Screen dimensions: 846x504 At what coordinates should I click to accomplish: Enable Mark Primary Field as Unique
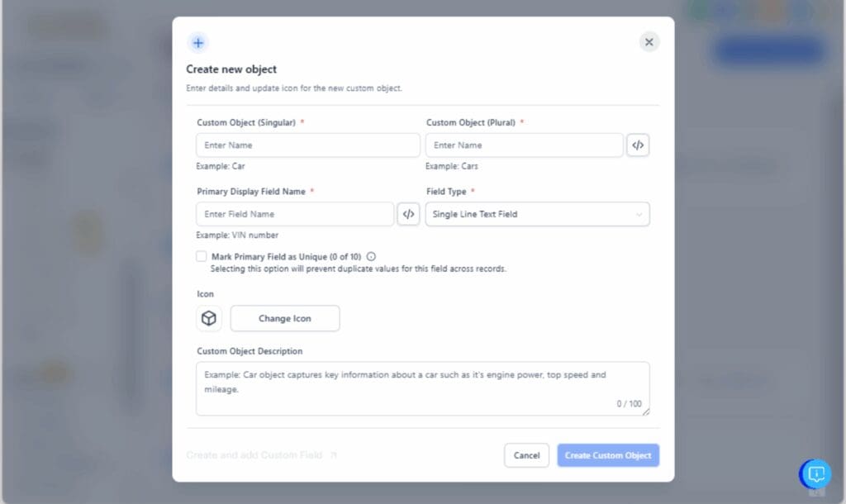[x=201, y=256]
